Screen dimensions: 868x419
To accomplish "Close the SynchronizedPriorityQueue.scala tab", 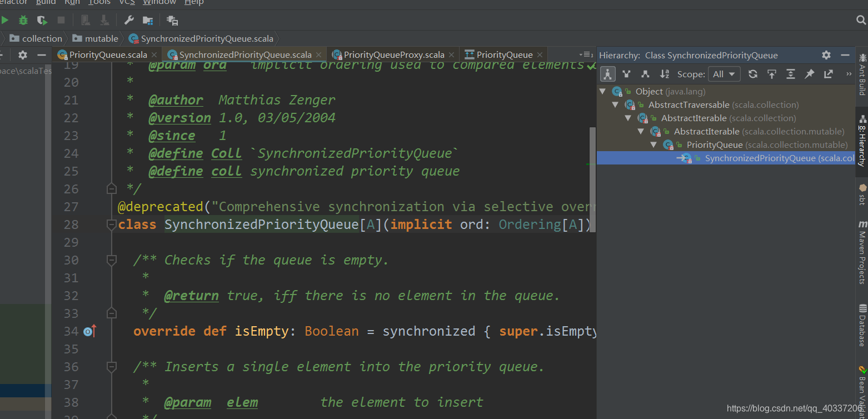I will 319,54.
